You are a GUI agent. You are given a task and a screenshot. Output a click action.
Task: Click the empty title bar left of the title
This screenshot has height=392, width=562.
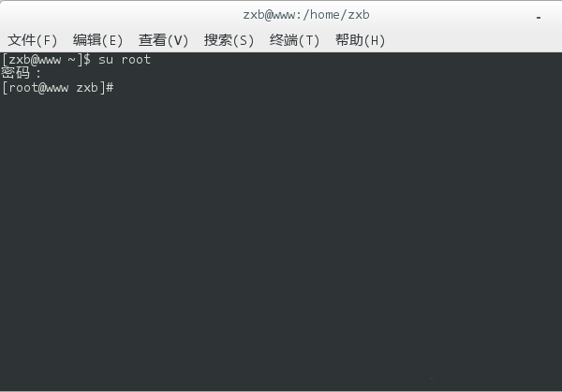pos(112,15)
